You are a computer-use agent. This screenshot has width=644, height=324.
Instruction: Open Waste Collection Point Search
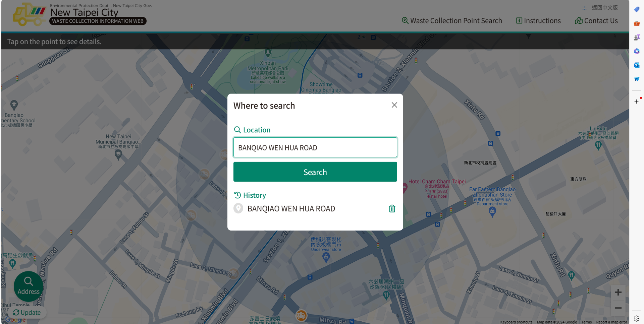pos(452,21)
